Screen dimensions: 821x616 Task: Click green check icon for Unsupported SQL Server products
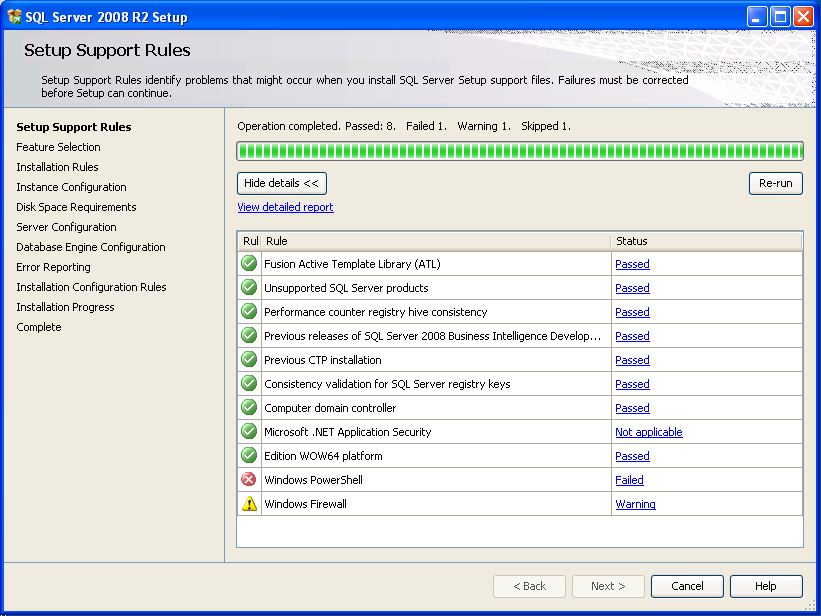249,288
